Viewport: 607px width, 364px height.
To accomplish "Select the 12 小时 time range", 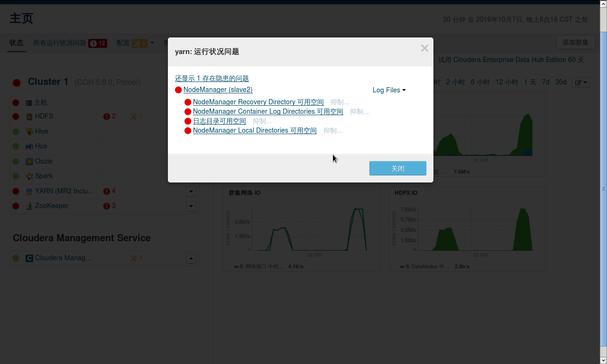I will click(x=506, y=82).
